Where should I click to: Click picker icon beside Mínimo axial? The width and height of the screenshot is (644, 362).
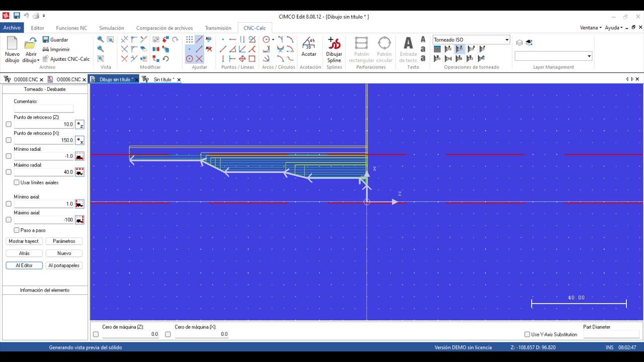(x=79, y=204)
